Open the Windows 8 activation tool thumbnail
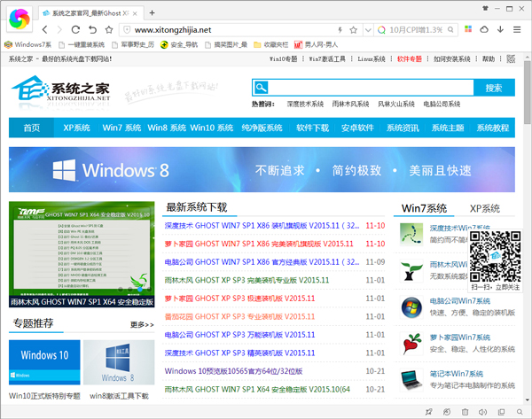 tap(119, 362)
